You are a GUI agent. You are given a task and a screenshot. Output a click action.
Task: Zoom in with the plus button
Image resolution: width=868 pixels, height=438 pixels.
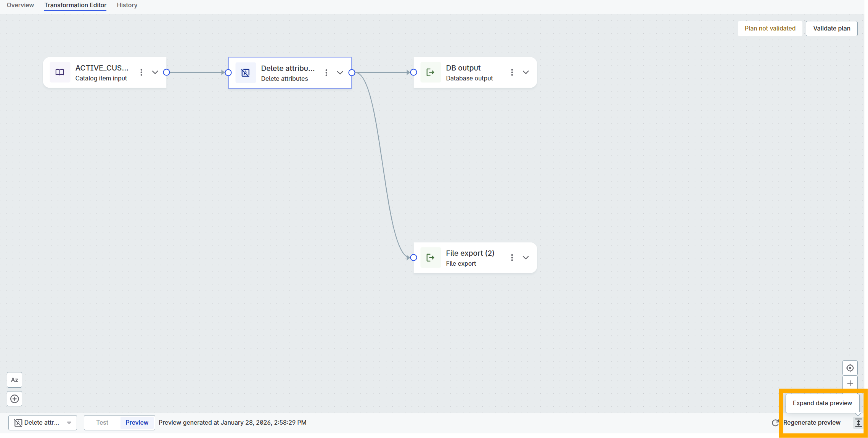850,383
